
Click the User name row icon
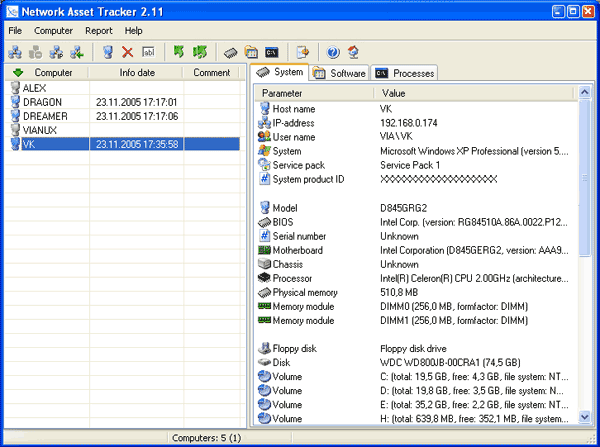[x=264, y=137]
